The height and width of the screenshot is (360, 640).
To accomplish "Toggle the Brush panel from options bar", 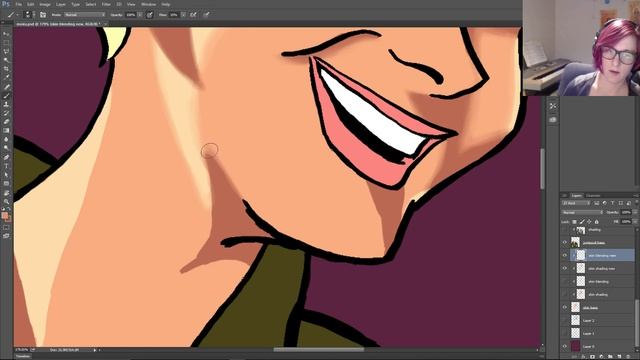I will pos(43,15).
